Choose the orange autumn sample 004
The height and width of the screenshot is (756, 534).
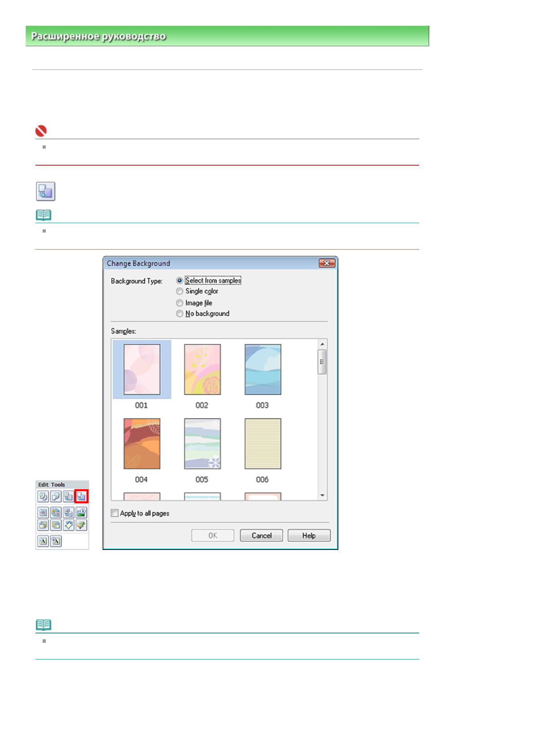click(x=142, y=444)
